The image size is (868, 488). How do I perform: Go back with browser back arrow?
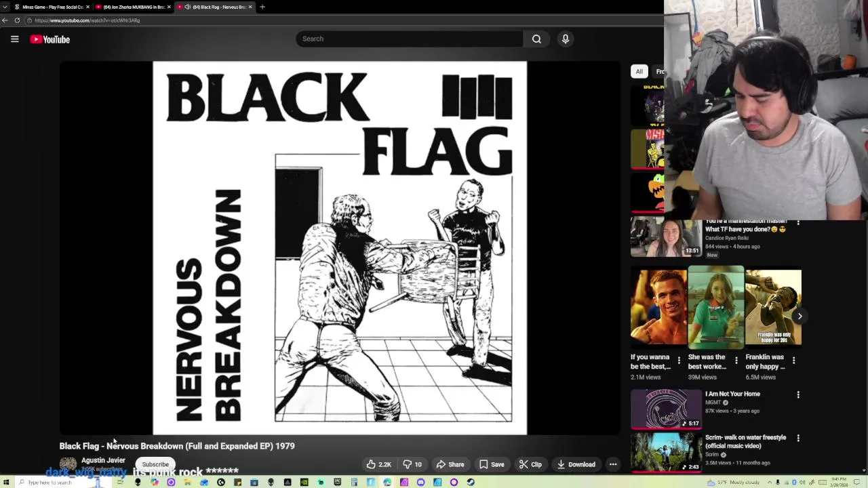coord(5,20)
